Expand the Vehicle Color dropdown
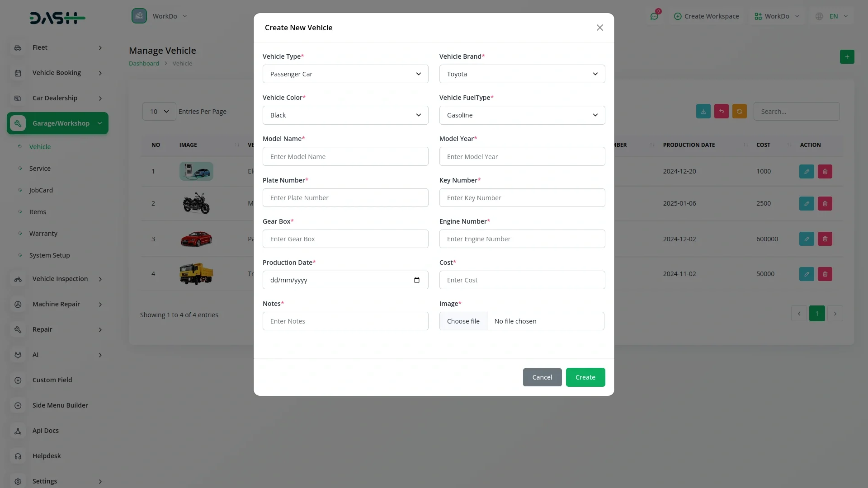Viewport: 868px width, 488px height. coord(345,115)
